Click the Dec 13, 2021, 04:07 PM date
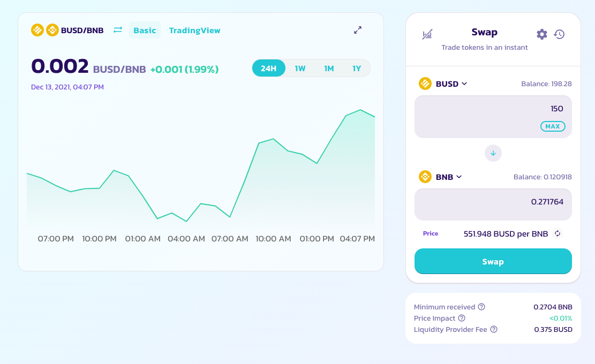The height and width of the screenshot is (364, 595). [x=67, y=87]
